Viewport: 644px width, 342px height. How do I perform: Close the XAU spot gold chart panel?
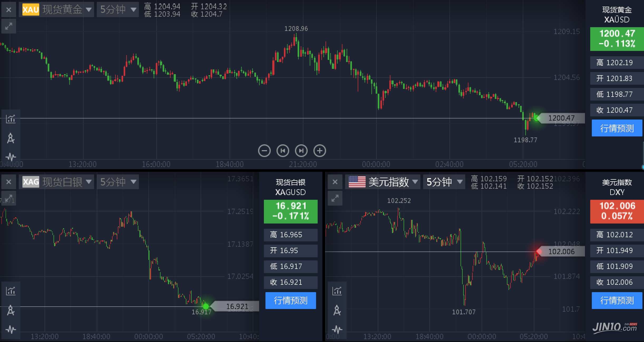(9, 10)
